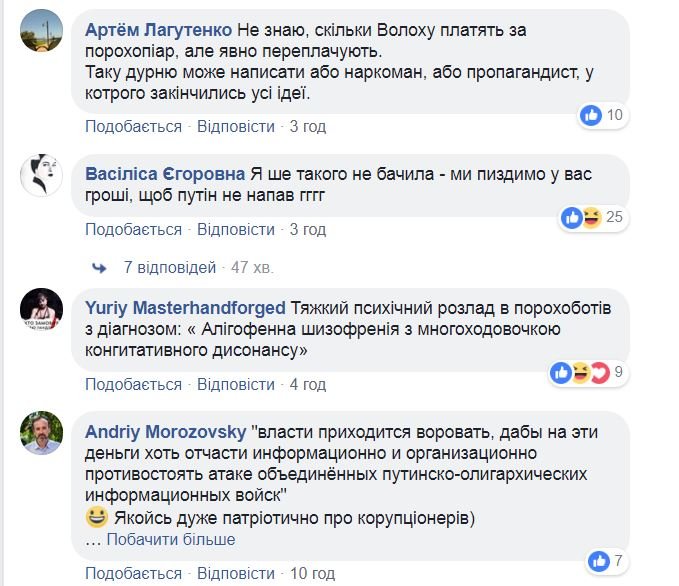Open reactions on Василіса Єгоровна's comment
This screenshot has height=586, width=679.
pos(583,217)
